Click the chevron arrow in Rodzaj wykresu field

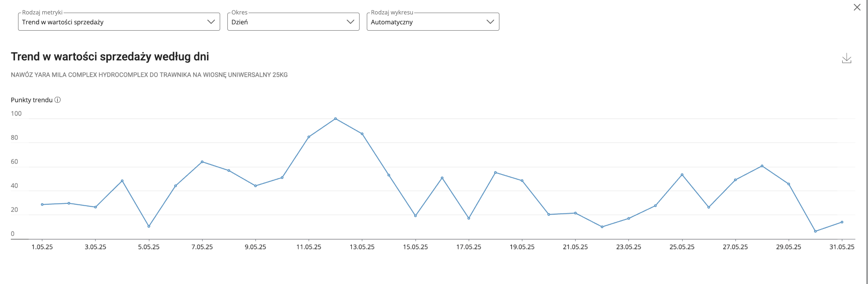point(490,22)
